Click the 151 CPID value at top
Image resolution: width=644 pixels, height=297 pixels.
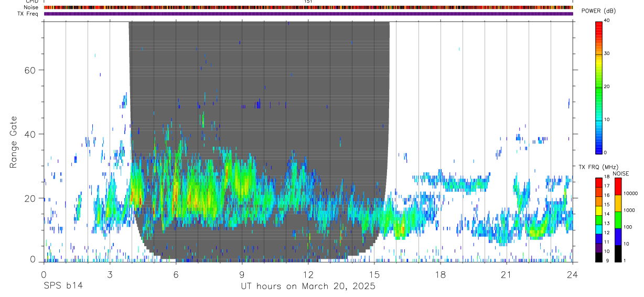(x=308, y=2)
